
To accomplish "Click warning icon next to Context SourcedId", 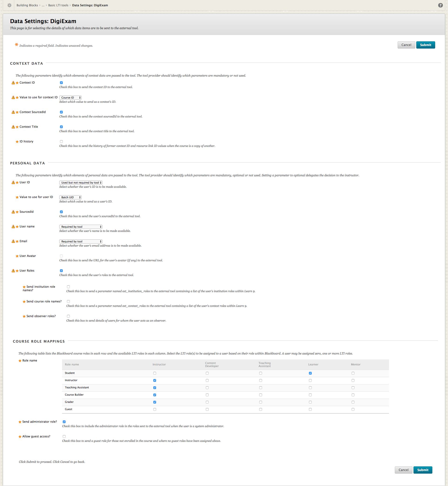I will pyautogui.click(x=13, y=112).
